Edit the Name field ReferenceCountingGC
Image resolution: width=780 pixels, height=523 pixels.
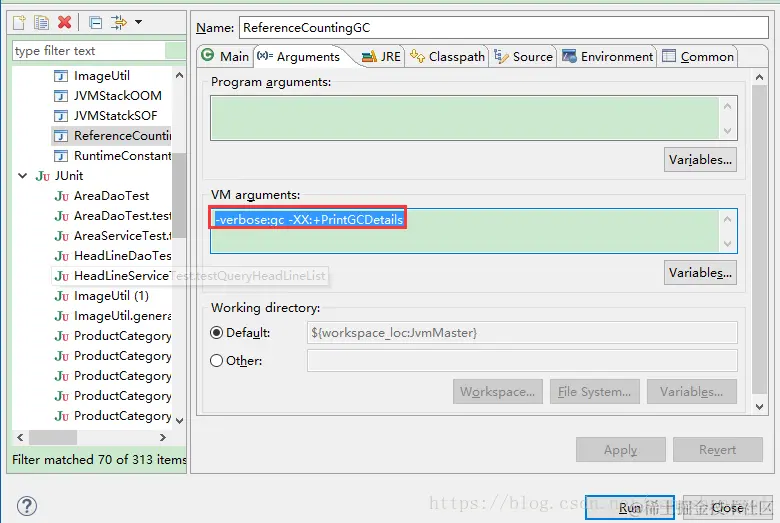click(504, 28)
